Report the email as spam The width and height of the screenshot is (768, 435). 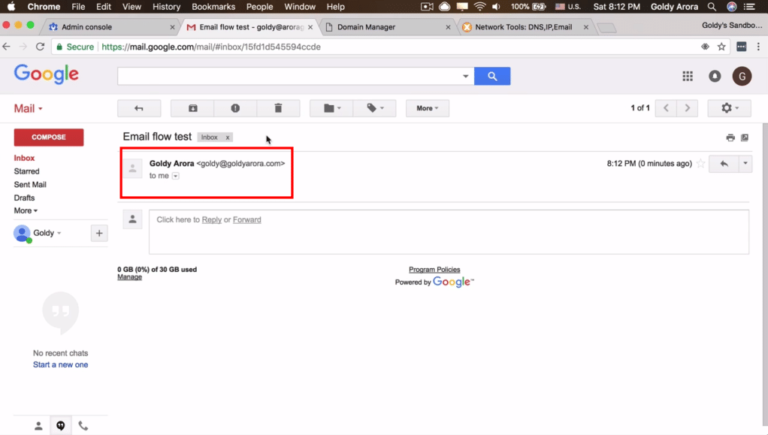tap(235, 108)
